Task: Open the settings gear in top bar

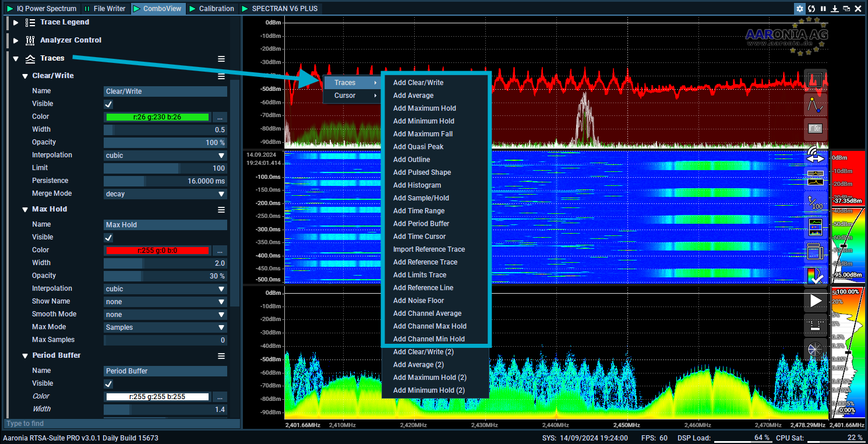Action: point(800,9)
